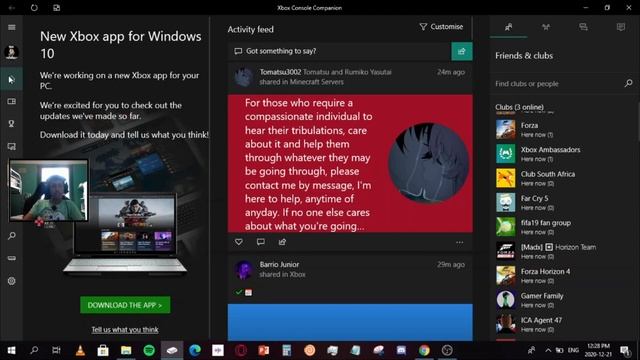
Task: Open 'Tell us what you think' link
Action: coord(125,330)
